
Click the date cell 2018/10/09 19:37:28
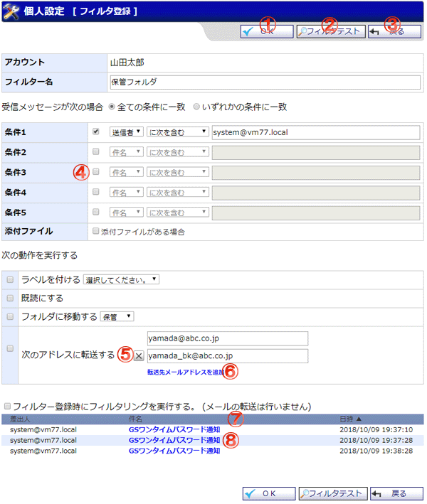(376, 440)
